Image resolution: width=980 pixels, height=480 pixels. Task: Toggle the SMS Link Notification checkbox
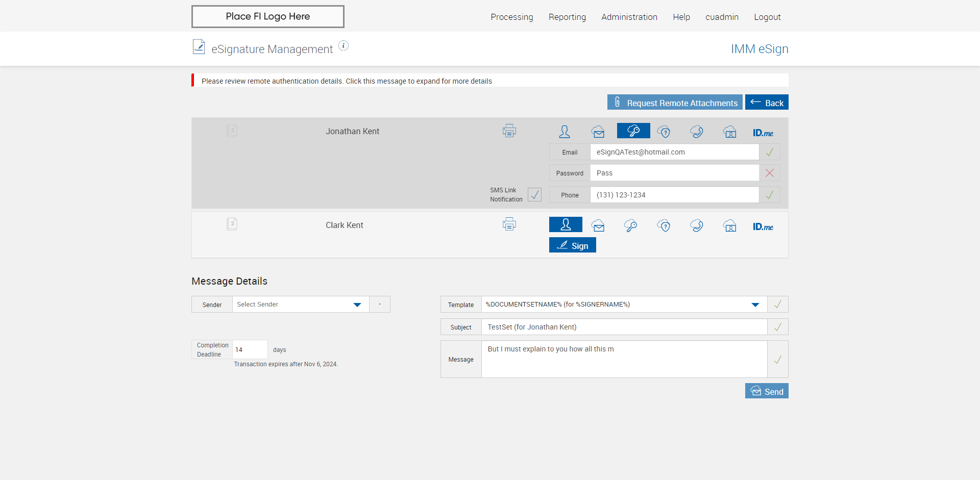pyautogui.click(x=534, y=194)
